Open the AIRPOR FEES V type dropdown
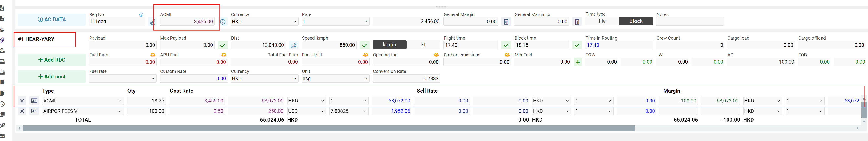The width and height of the screenshot is (868, 141). (x=82, y=111)
